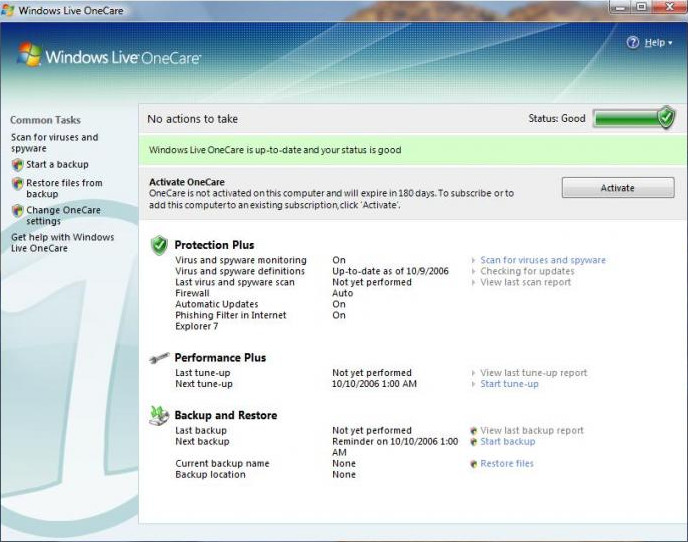Click the Protection Plus heading

214,245
